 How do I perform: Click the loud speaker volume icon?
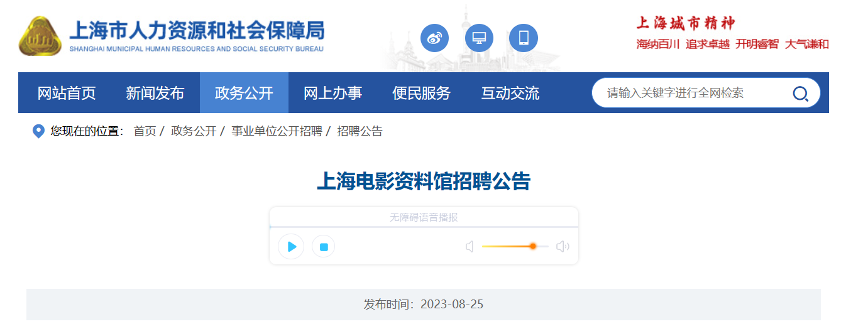coord(563,247)
